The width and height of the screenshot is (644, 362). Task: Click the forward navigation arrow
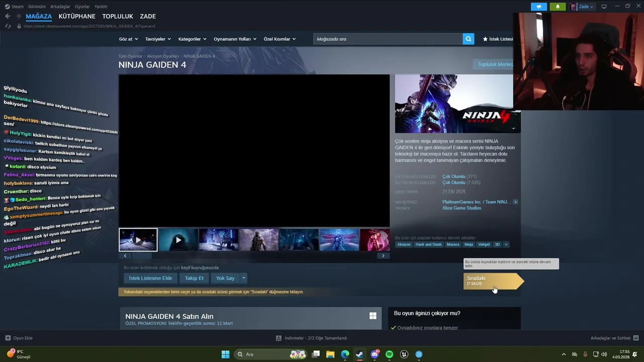18,16
